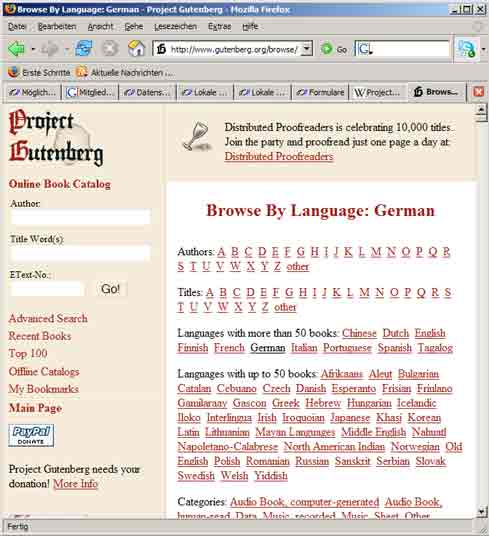The image size is (489, 536).
Task: Browse Authors starting with letter M
Action: coord(376,252)
